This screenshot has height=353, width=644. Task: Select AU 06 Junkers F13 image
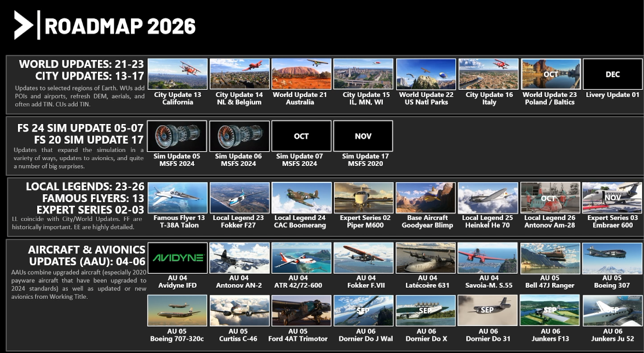pos(550,310)
